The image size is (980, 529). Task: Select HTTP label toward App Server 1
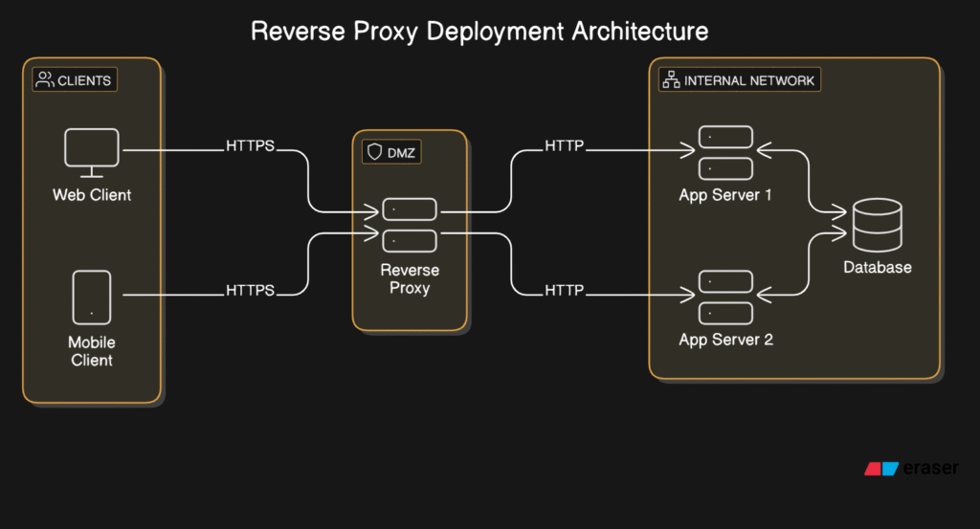565,145
